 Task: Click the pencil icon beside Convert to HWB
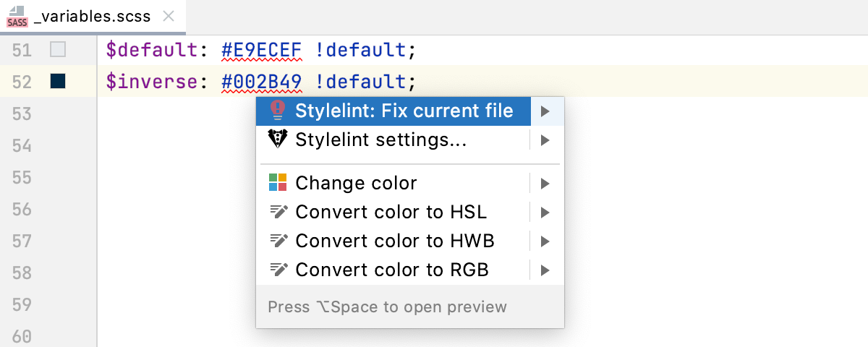(x=278, y=241)
